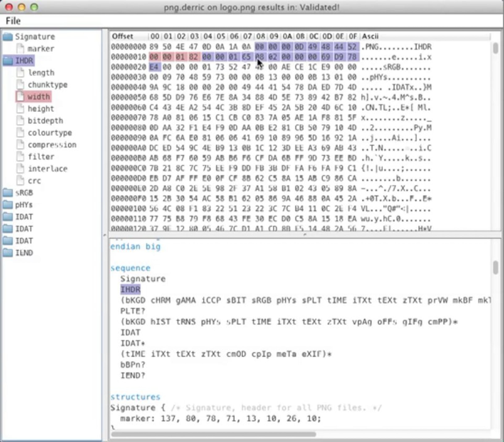Click the .PNG........IHDR ascii text
Screen dimensions: 504x442
coord(396,47)
